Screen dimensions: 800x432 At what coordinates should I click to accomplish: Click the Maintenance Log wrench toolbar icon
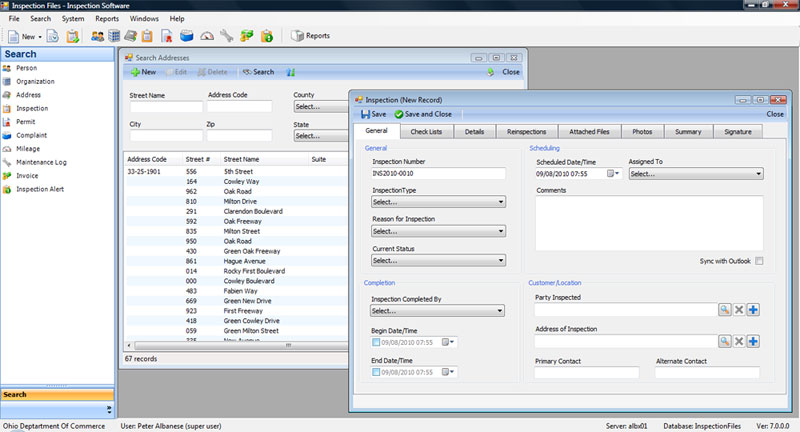click(x=227, y=36)
